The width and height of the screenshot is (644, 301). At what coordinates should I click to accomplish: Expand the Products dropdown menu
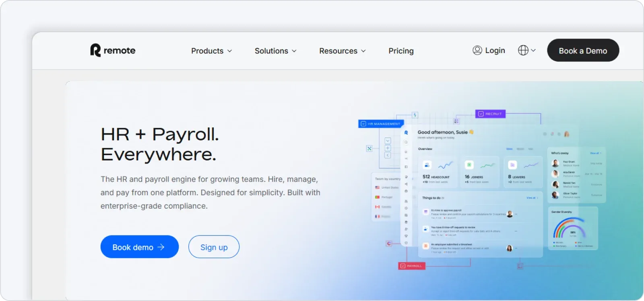[x=211, y=51]
